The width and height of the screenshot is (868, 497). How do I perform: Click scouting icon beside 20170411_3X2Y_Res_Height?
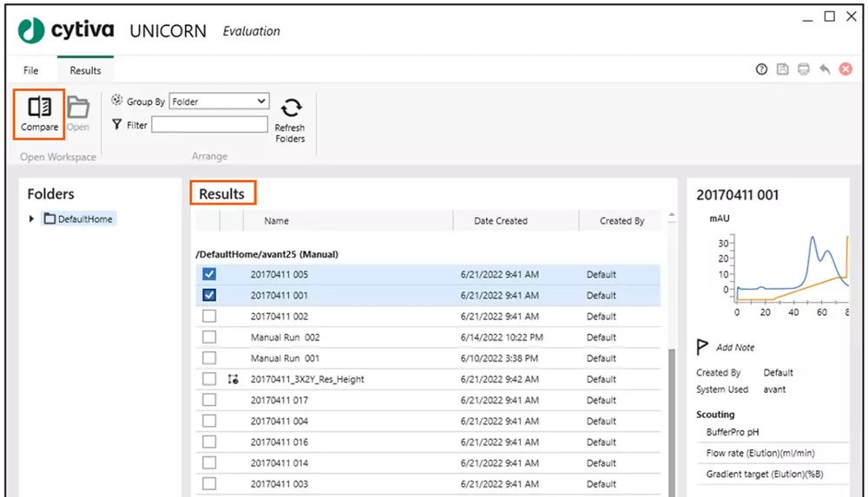pos(233,379)
